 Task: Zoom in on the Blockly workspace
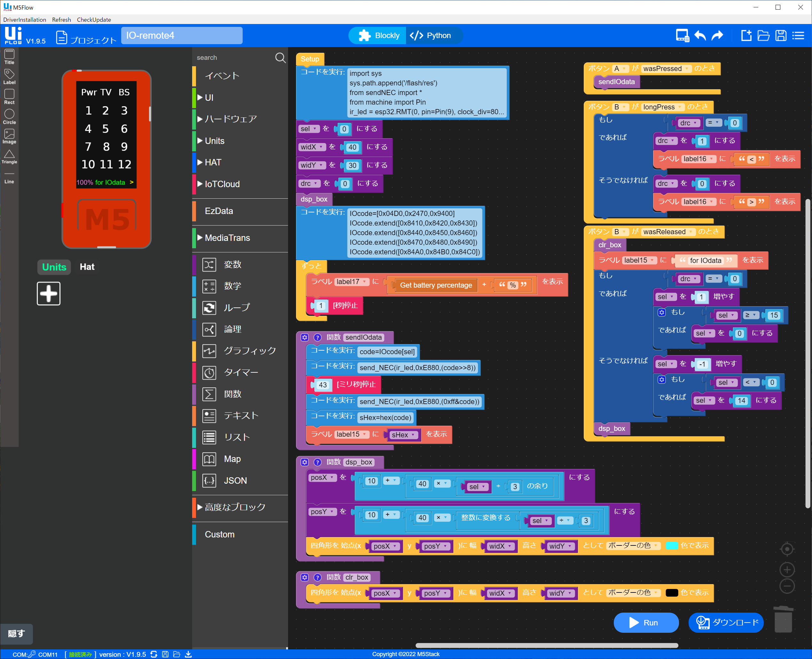(x=787, y=569)
